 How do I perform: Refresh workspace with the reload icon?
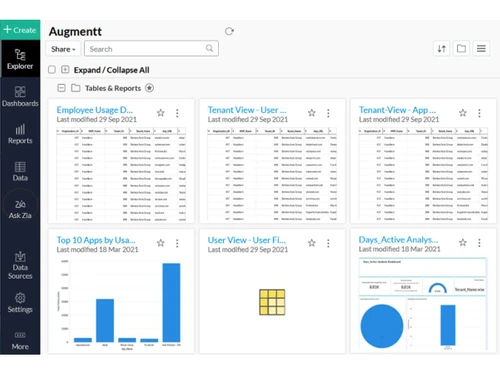229,31
